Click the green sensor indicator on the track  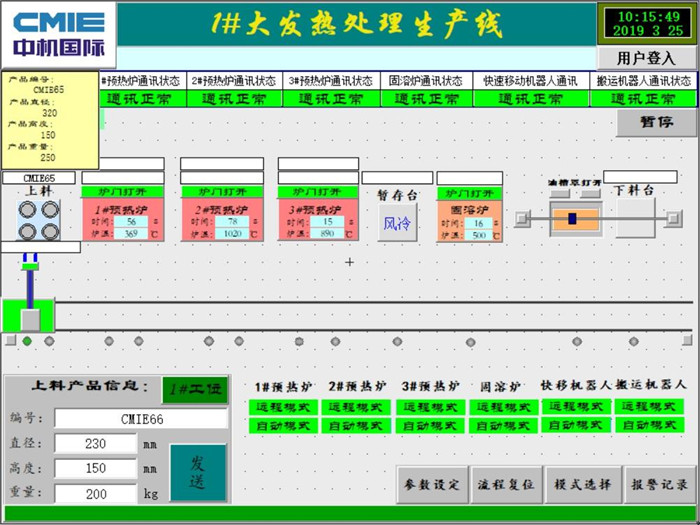click(x=27, y=342)
